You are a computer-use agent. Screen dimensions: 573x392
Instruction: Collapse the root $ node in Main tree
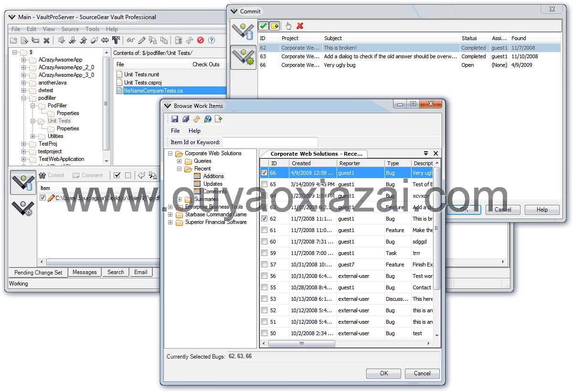(15, 52)
